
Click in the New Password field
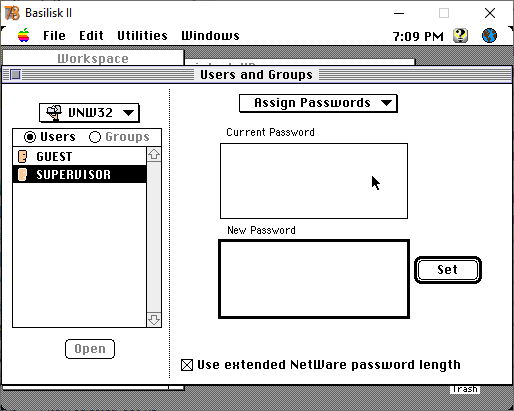click(x=314, y=279)
